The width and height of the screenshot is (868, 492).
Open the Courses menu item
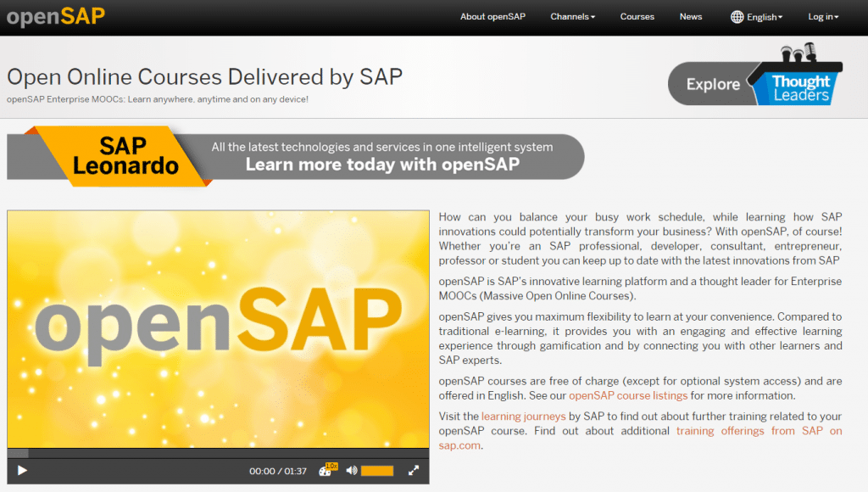[x=637, y=17]
